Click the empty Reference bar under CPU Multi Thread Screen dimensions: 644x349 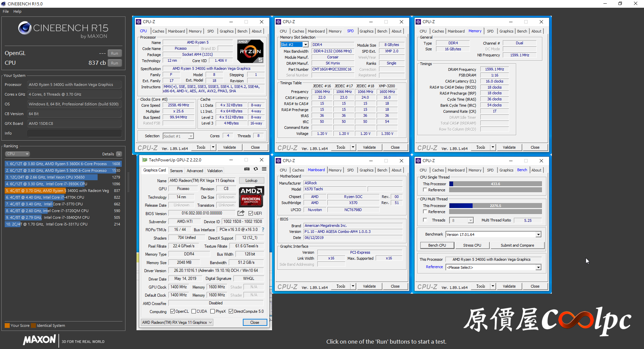tap(495, 212)
